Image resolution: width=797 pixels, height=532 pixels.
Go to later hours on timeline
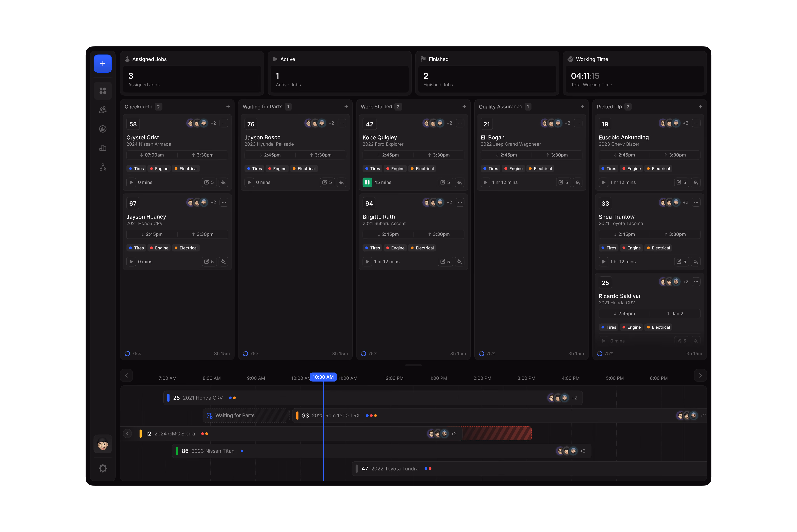coord(700,375)
